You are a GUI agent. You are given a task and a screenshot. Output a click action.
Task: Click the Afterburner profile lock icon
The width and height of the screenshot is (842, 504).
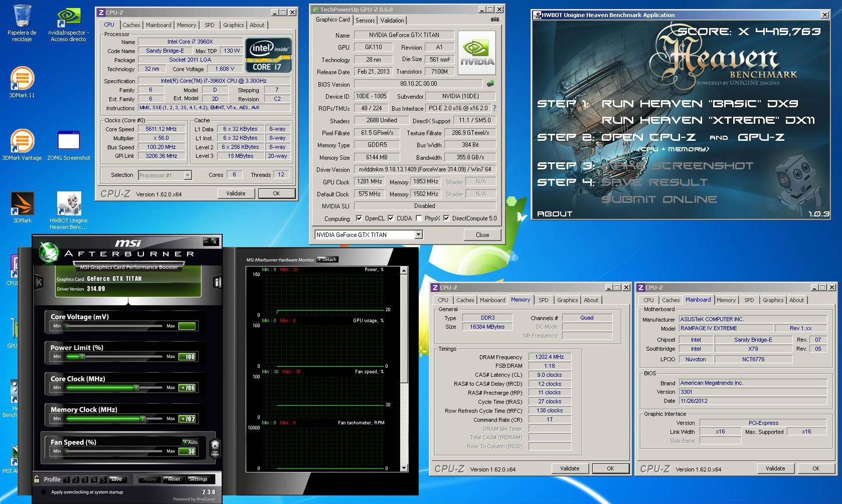pyautogui.click(x=37, y=479)
